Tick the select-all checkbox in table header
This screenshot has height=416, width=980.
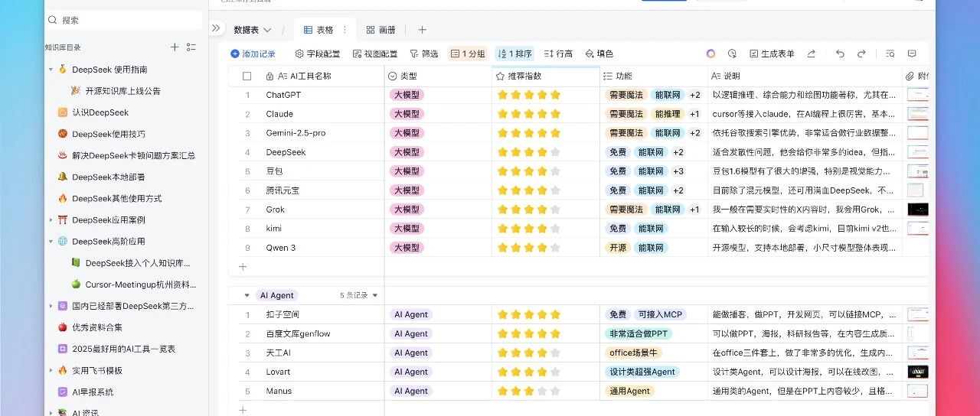pos(247,76)
